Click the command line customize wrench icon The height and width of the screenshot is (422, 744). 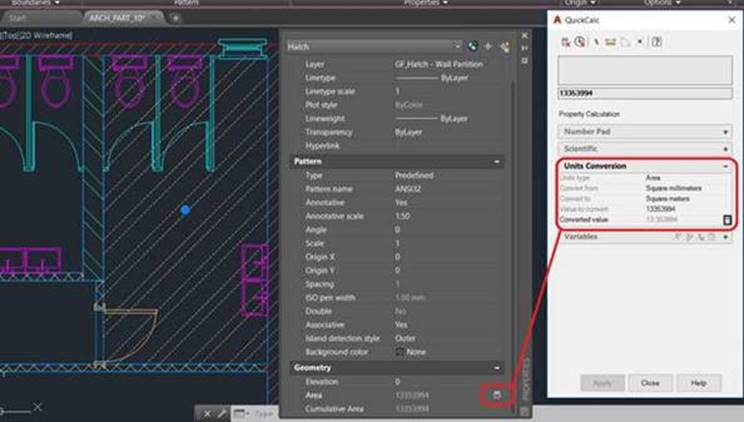[x=221, y=414]
